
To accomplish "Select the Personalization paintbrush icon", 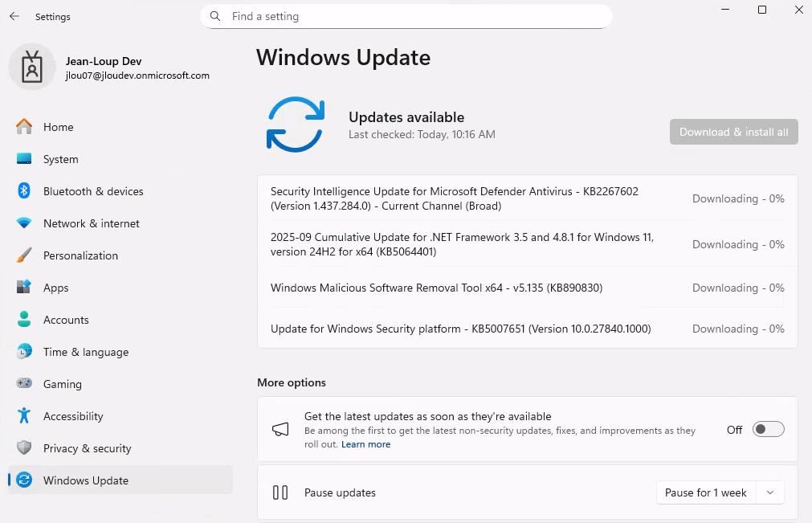I will pyautogui.click(x=24, y=255).
